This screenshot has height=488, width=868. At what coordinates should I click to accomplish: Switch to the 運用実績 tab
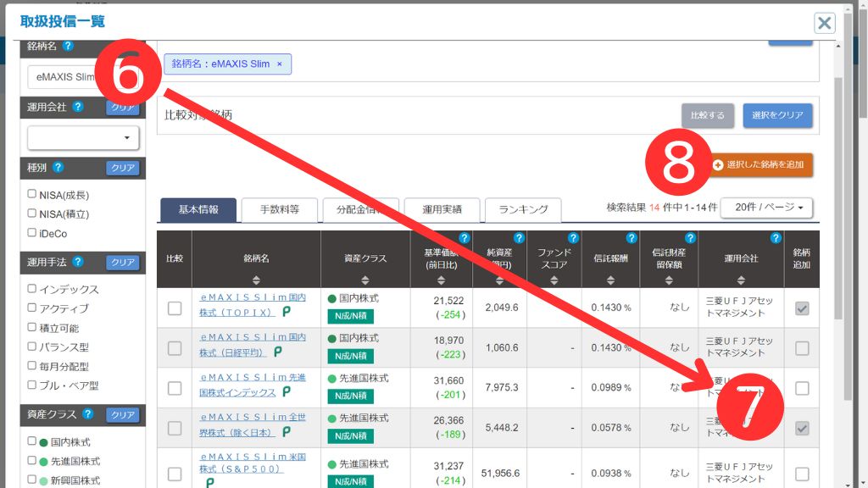click(442, 210)
